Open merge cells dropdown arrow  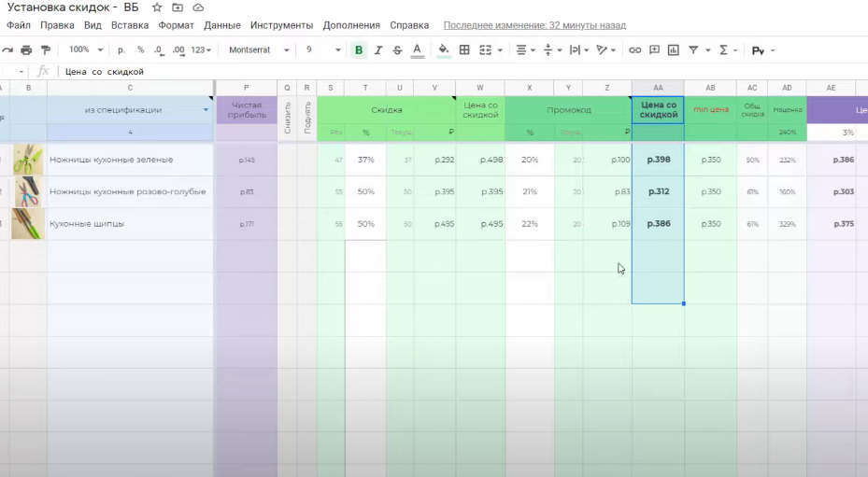(x=500, y=50)
